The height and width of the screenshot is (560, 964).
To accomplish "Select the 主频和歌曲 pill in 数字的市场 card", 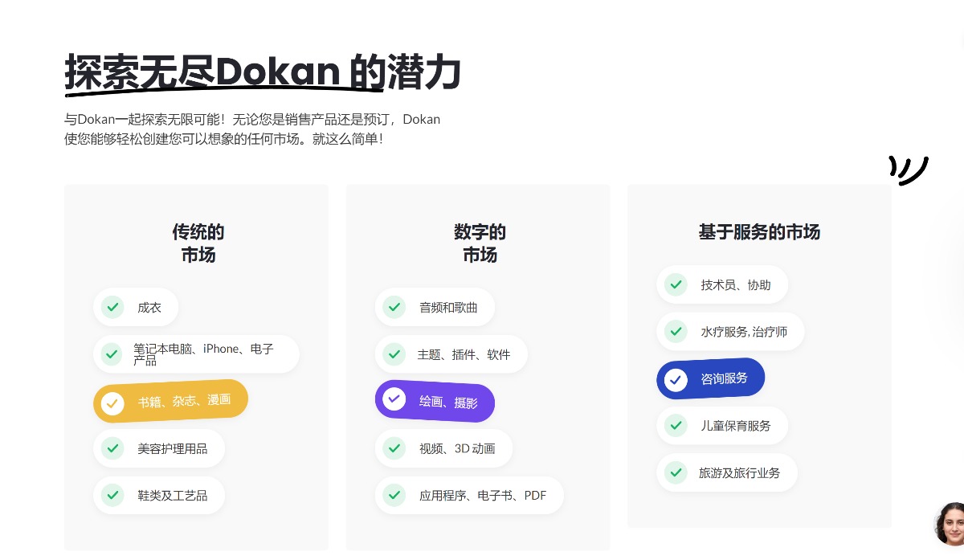I will pyautogui.click(x=435, y=307).
